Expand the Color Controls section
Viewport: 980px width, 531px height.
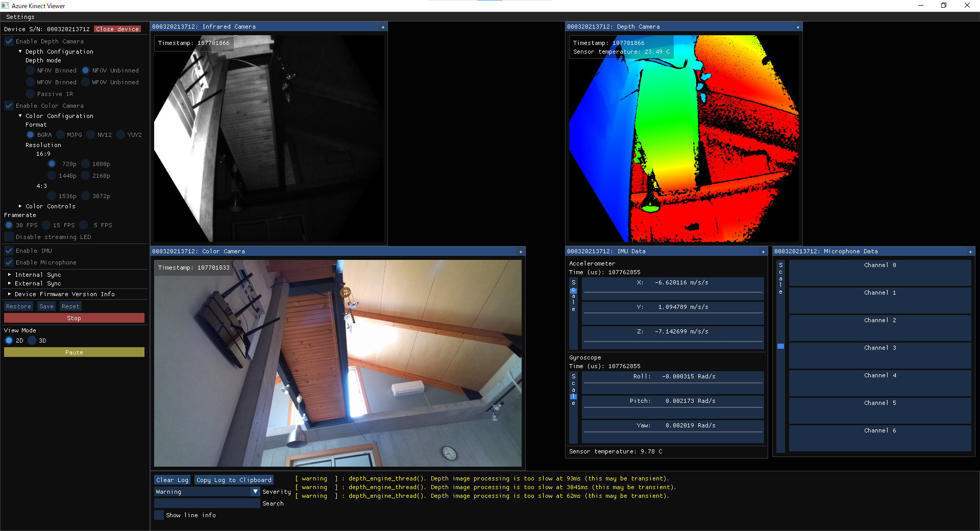pyautogui.click(x=20, y=206)
